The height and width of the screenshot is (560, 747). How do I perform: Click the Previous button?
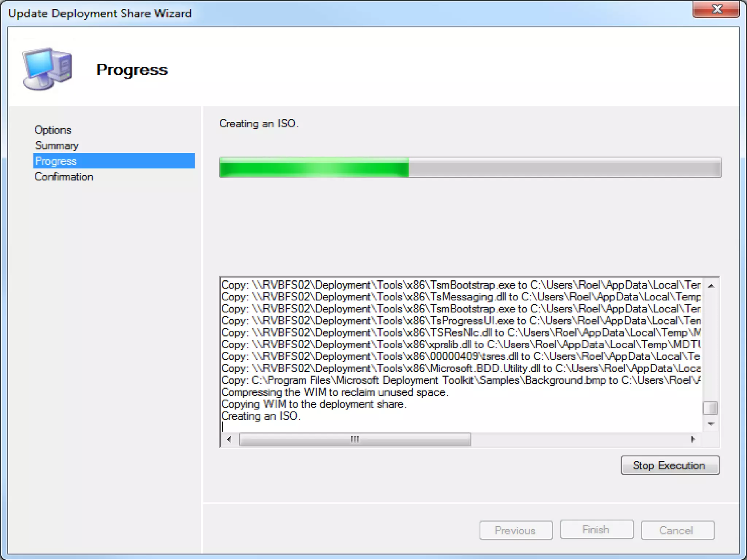[516, 530]
